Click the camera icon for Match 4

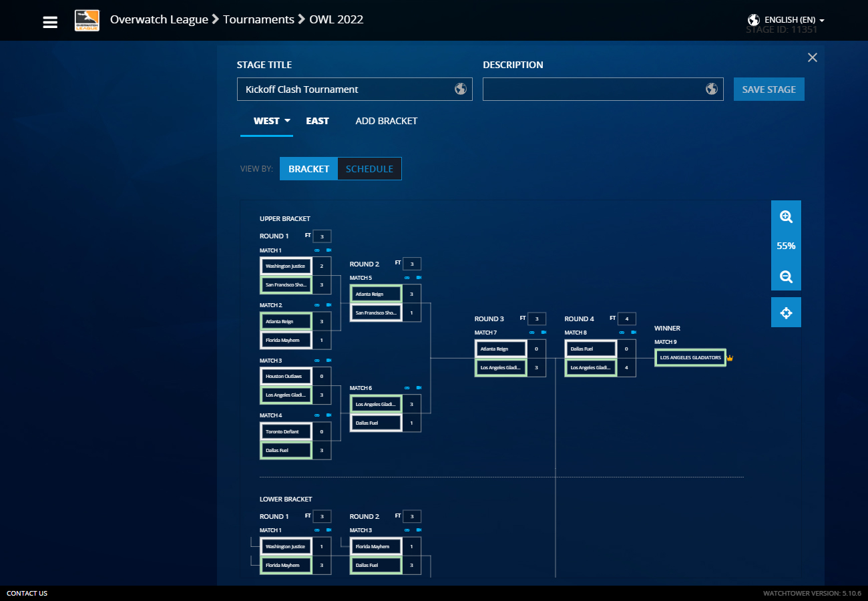(x=329, y=415)
